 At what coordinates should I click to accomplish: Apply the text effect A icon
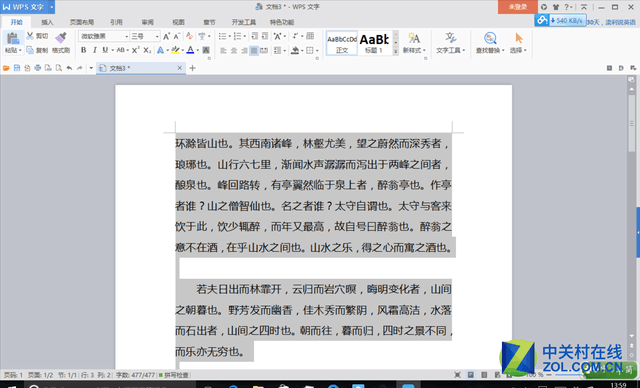click(160, 50)
